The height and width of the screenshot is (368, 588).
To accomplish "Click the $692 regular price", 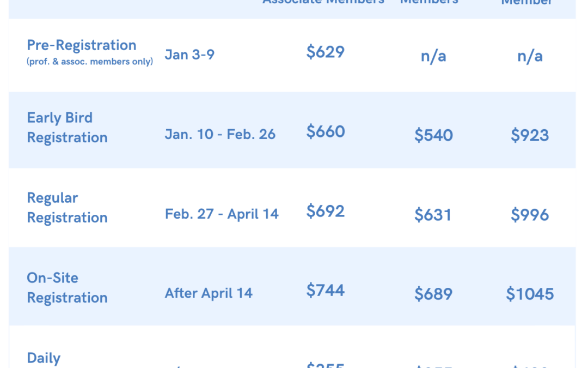I will tap(325, 211).
